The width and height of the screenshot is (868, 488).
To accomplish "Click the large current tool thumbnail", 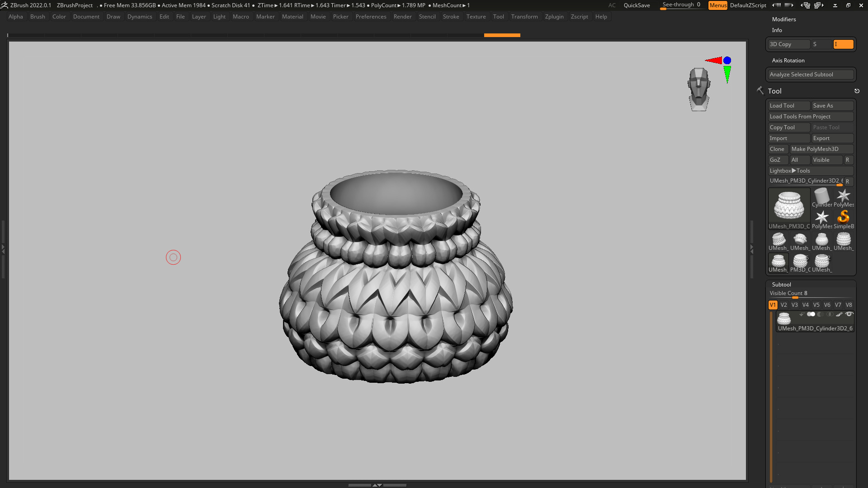I will 789,209.
